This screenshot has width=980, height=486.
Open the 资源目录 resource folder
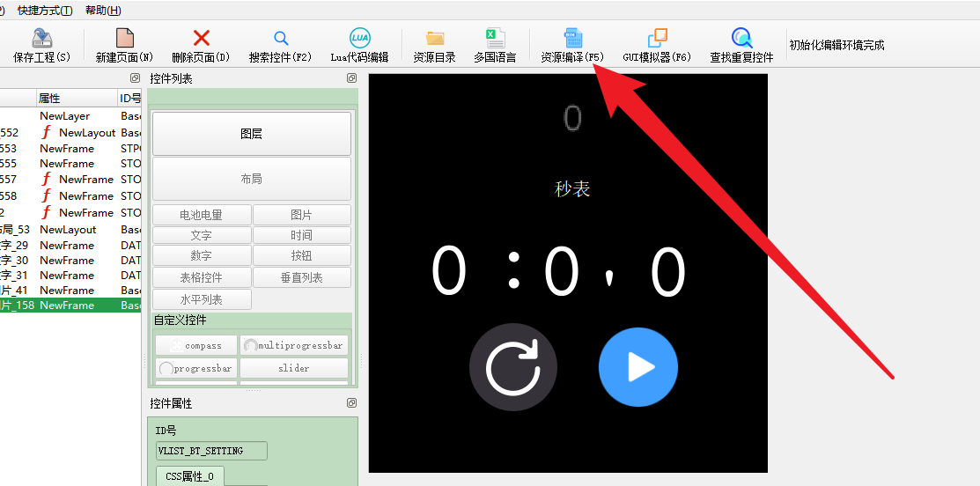click(434, 45)
